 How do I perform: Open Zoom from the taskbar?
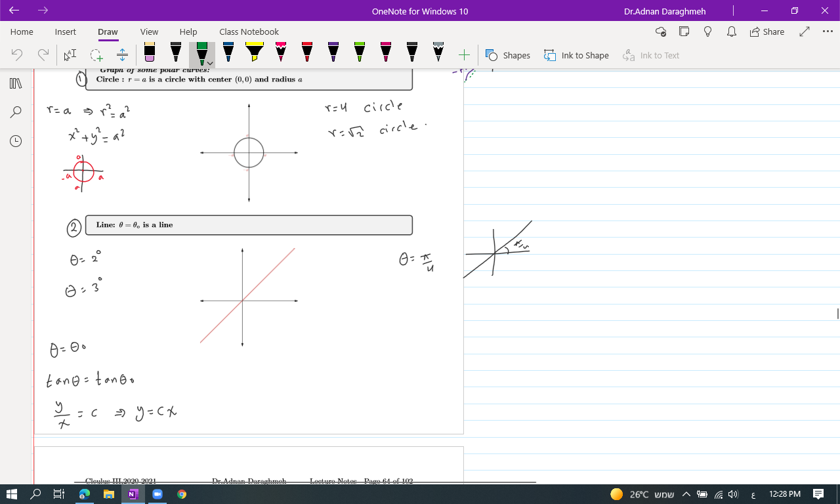[157, 494]
